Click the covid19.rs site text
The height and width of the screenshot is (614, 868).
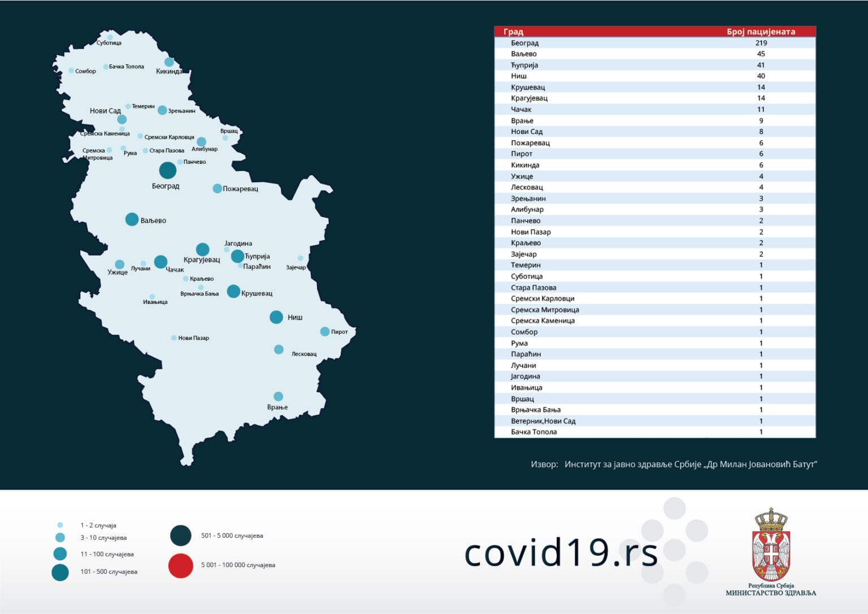tap(561, 553)
